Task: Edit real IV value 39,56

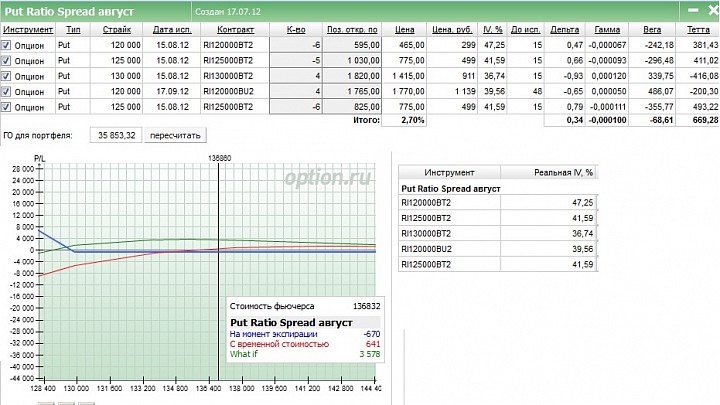Action: [x=549, y=249]
